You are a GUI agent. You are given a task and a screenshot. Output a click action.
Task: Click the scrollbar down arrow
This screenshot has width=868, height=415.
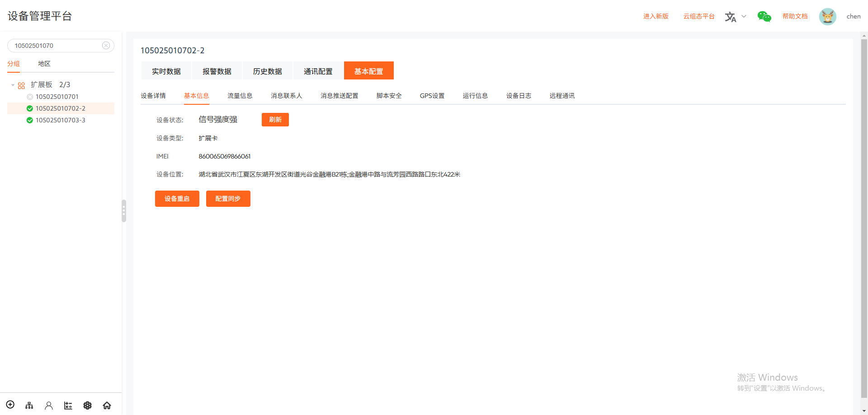point(864,410)
